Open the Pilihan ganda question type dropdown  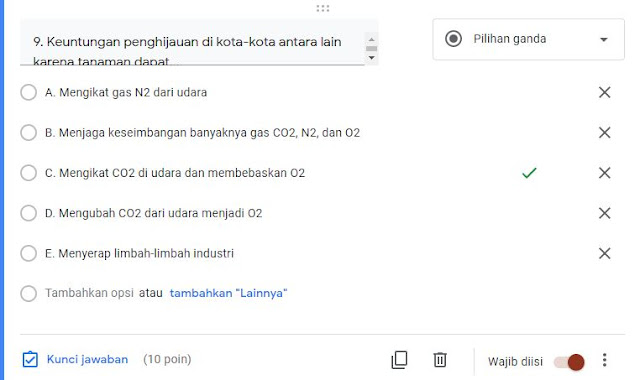(529, 39)
